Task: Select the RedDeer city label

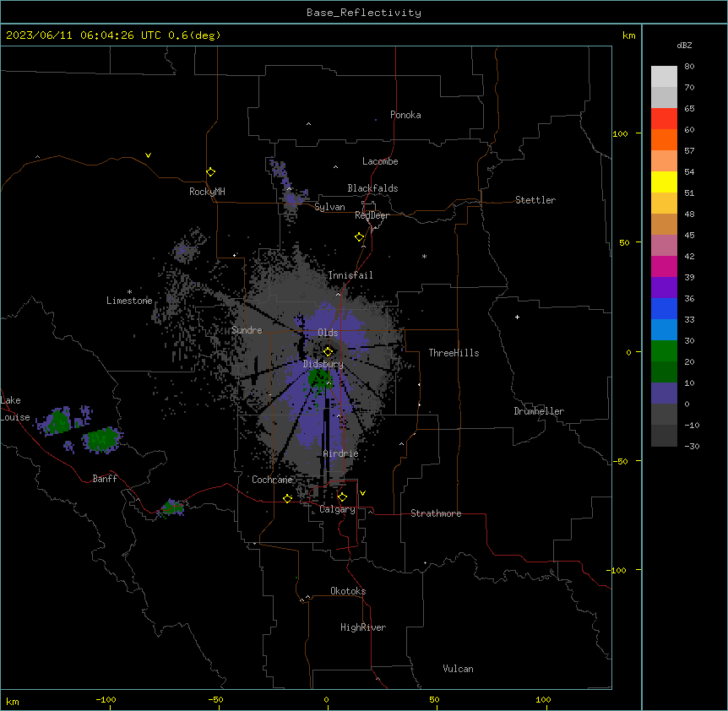Action: pos(372,215)
